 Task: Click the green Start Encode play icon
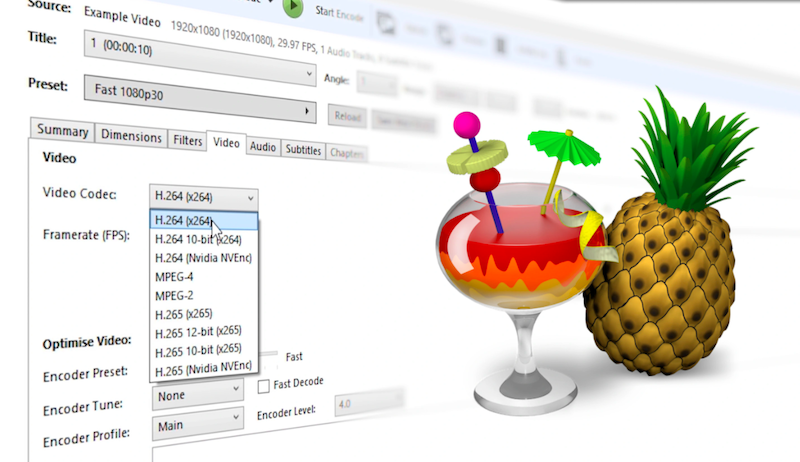pyautogui.click(x=293, y=6)
